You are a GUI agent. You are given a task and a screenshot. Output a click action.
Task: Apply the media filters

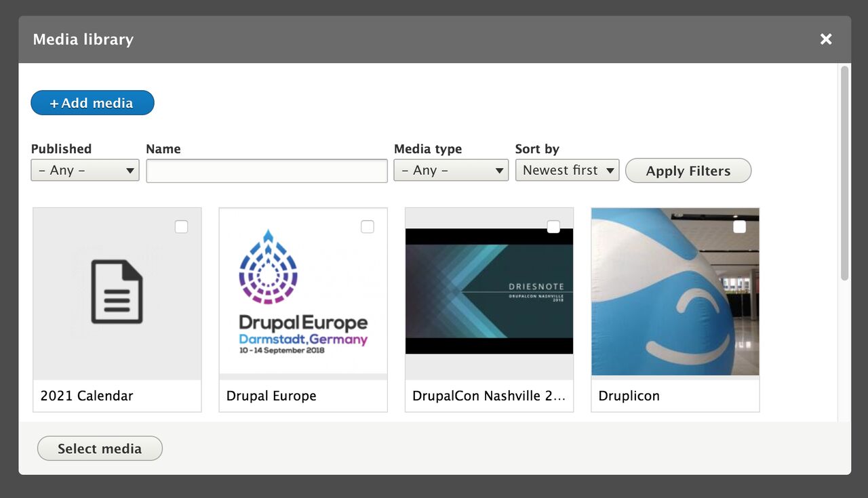pyautogui.click(x=688, y=170)
